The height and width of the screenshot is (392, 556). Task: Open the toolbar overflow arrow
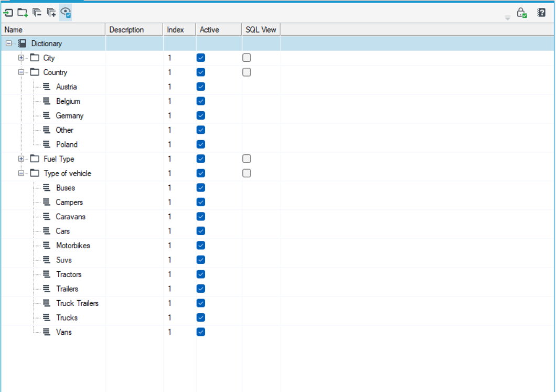(x=508, y=18)
